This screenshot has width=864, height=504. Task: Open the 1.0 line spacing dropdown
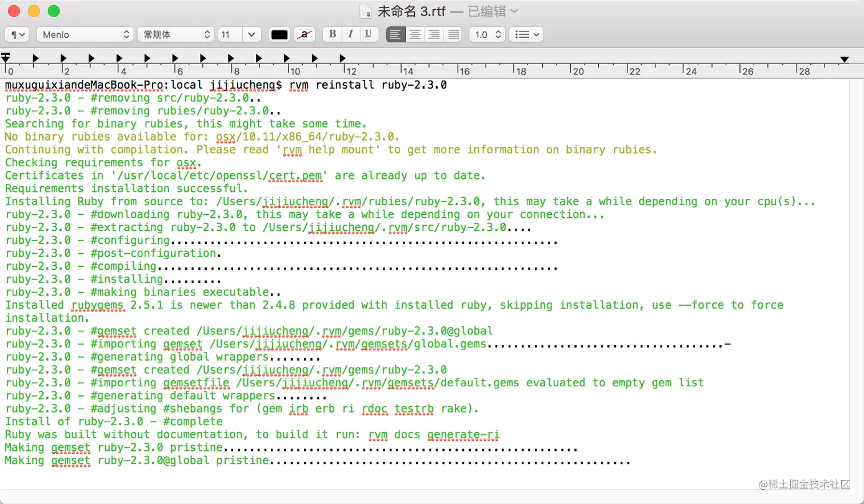click(x=487, y=35)
